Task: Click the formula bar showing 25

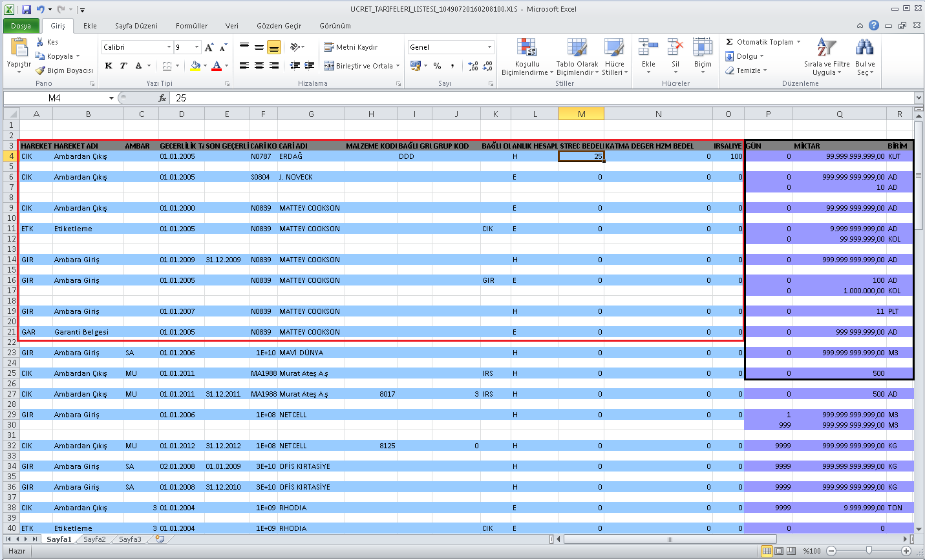Action: tap(542, 98)
